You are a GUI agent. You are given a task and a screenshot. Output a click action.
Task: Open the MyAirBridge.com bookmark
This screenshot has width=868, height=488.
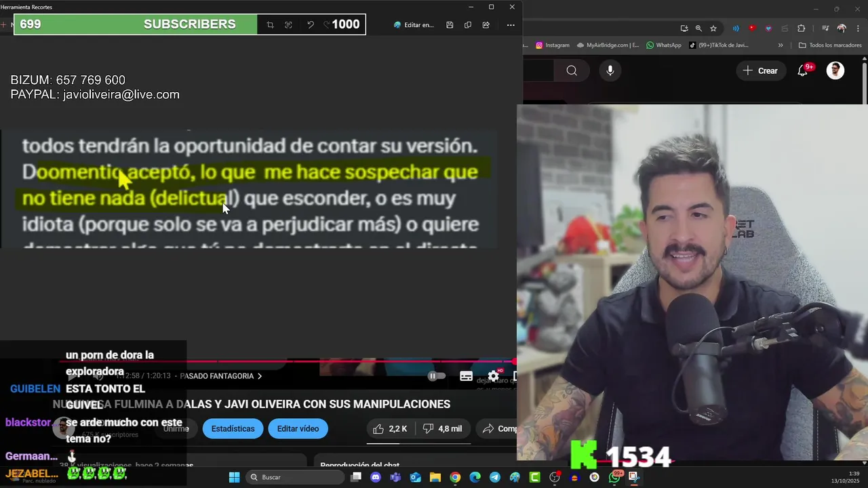coord(608,45)
